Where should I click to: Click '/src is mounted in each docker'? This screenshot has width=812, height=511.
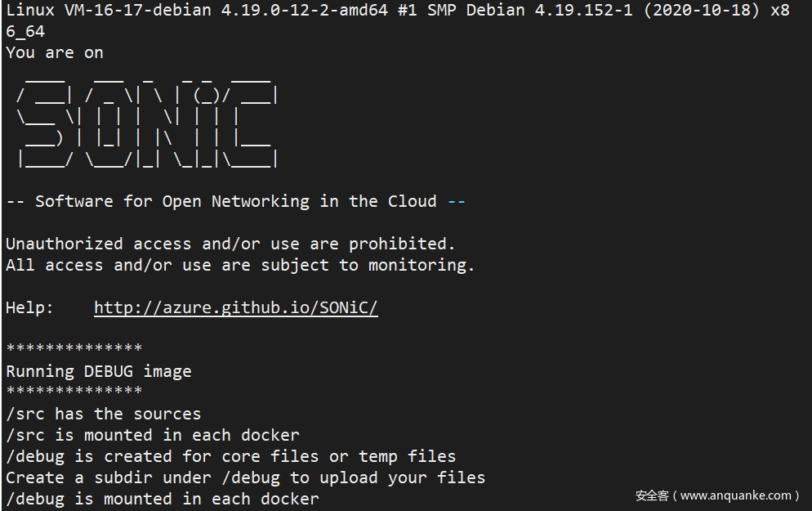(152, 435)
